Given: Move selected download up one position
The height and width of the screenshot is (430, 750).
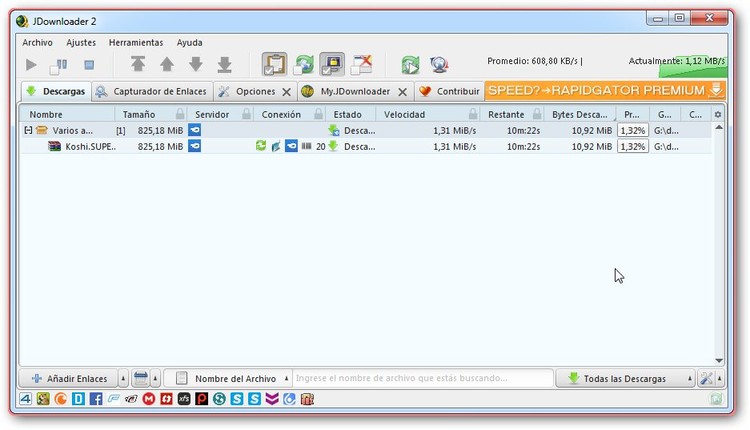Looking at the screenshot, I should (x=166, y=64).
